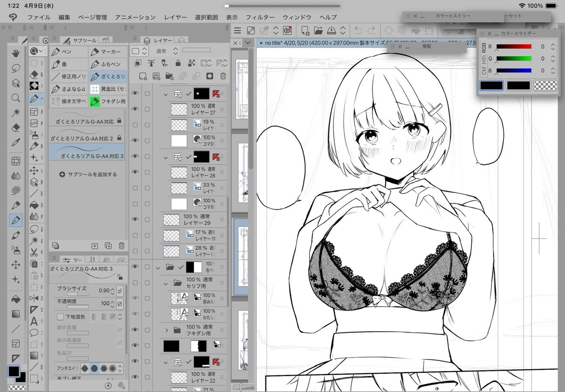Viewport: 565px width, 392px height.
Task: Select the Hand (move view) tool
Action: coord(16,52)
